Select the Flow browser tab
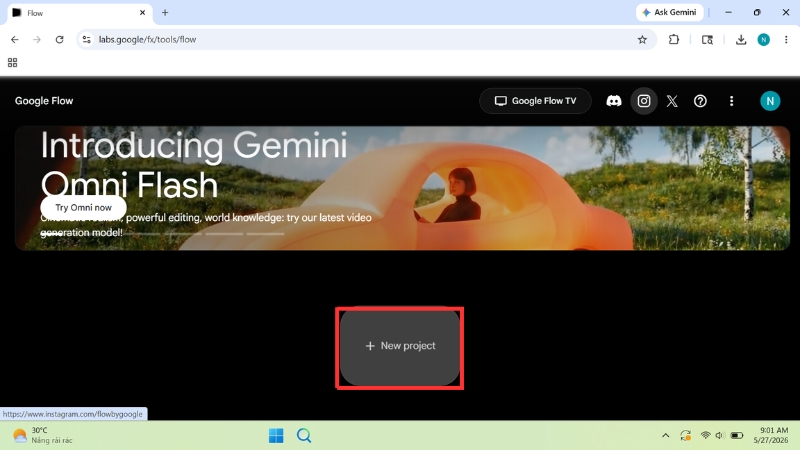Image resolution: width=800 pixels, height=450 pixels. coord(79,13)
